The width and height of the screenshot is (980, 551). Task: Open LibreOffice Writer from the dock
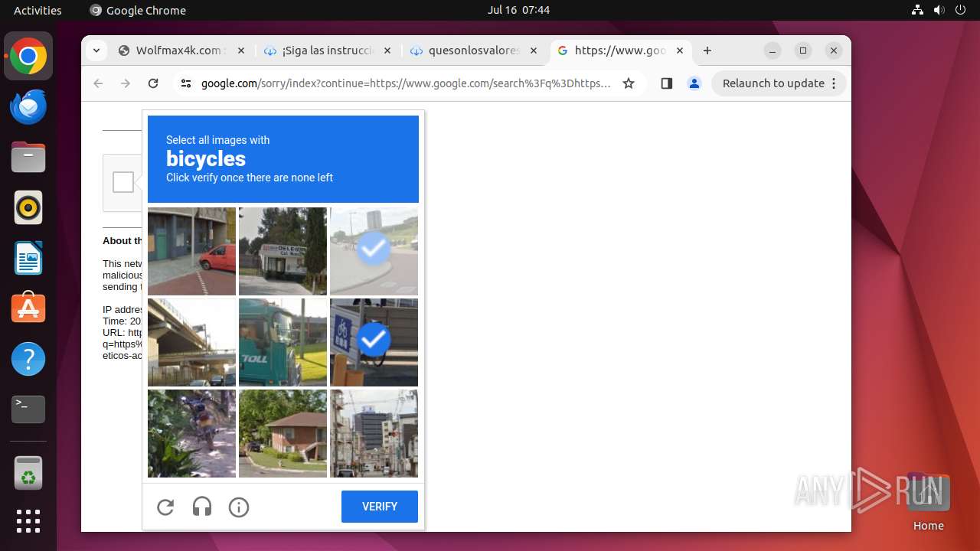click(x=28, y=258)
